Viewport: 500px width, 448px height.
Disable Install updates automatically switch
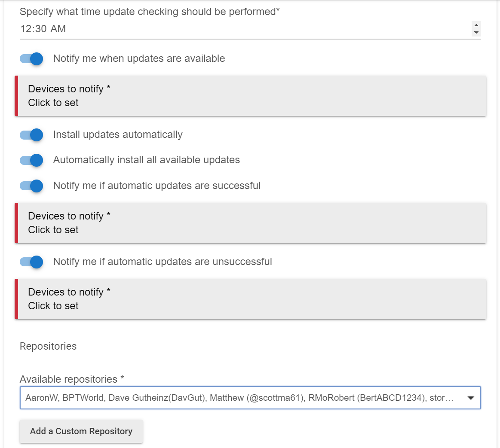click(x=31, y=135)
